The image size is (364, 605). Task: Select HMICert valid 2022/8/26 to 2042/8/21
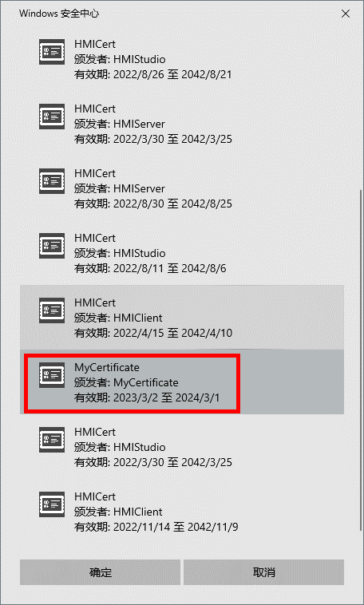182,59
